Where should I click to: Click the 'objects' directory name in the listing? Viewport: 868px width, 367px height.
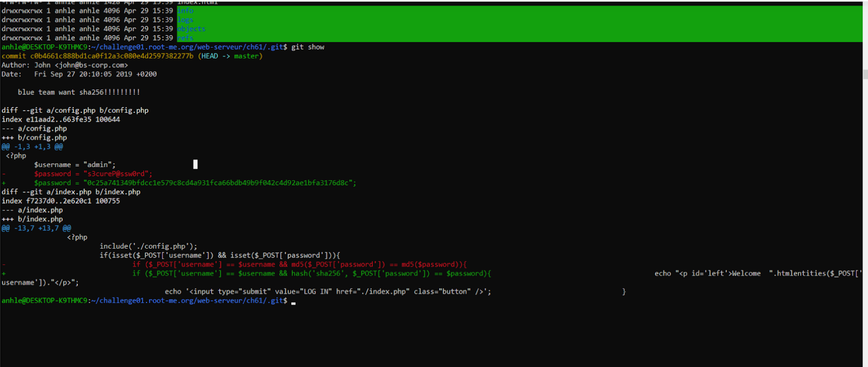click(x=191, y=29)
